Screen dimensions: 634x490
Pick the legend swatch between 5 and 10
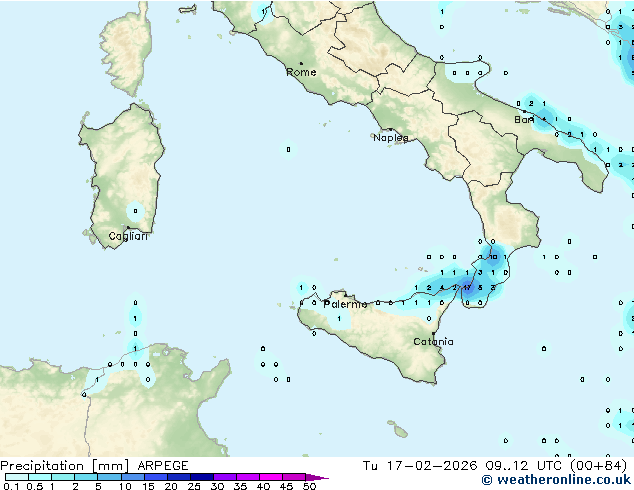pyautogui.click(x=109, y=477)
